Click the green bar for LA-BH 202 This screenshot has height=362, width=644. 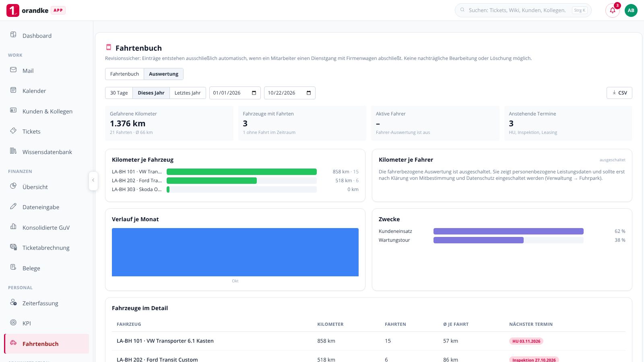[x=212, y=181]
